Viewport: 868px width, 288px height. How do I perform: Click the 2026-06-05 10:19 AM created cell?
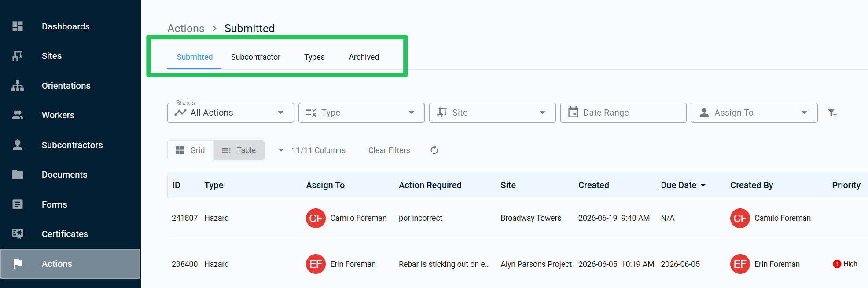(x=616, y=264)
